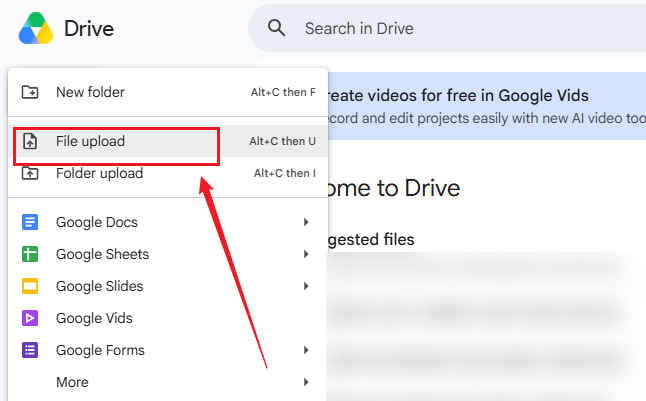Screen dimensions: 646x401
Task: Expand the More submenu arrow
Action: point(306,382)
